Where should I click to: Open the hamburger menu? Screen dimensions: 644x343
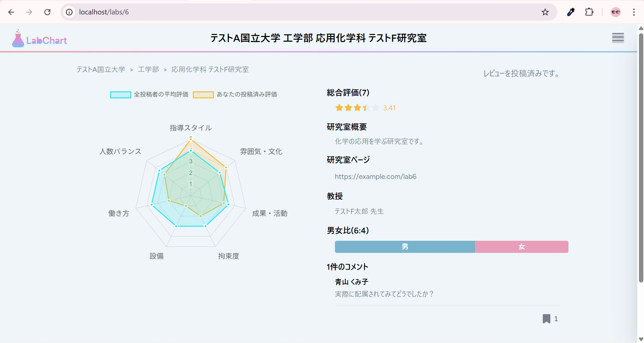point(618,38)
